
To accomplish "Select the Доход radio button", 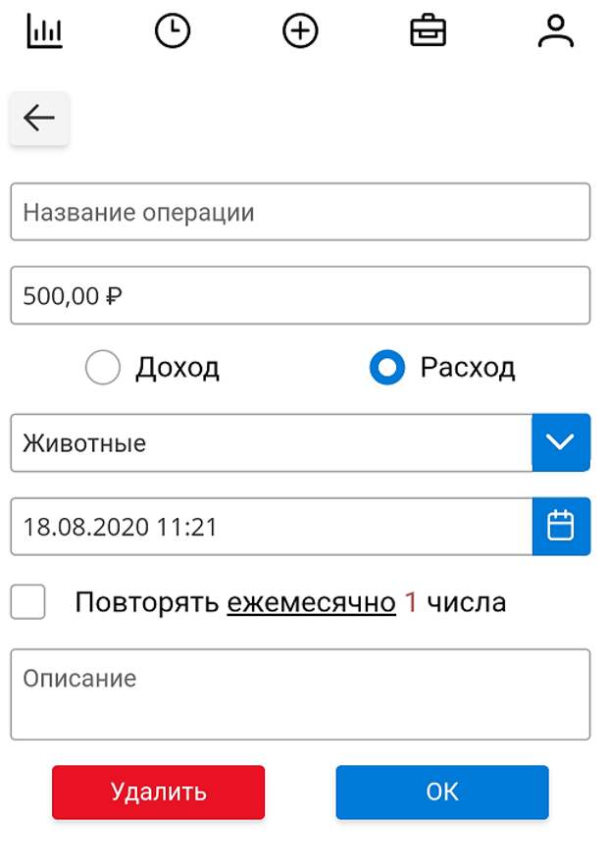I will click(103, 367).
